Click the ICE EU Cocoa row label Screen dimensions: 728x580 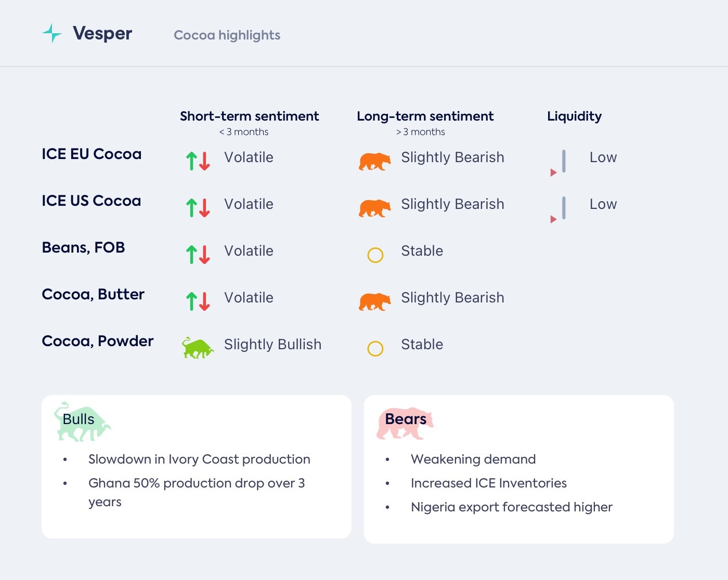[x=92, y=154]
